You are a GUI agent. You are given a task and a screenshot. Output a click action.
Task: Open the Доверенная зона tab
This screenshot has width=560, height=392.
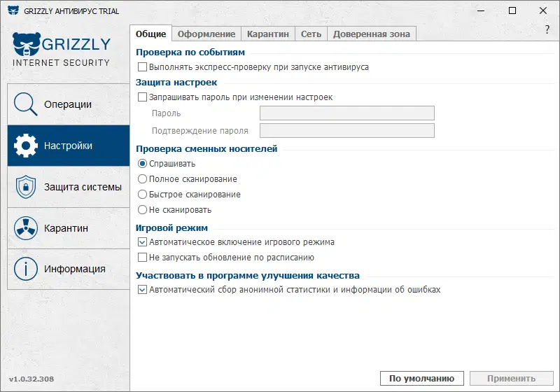(x=372, y=34)
